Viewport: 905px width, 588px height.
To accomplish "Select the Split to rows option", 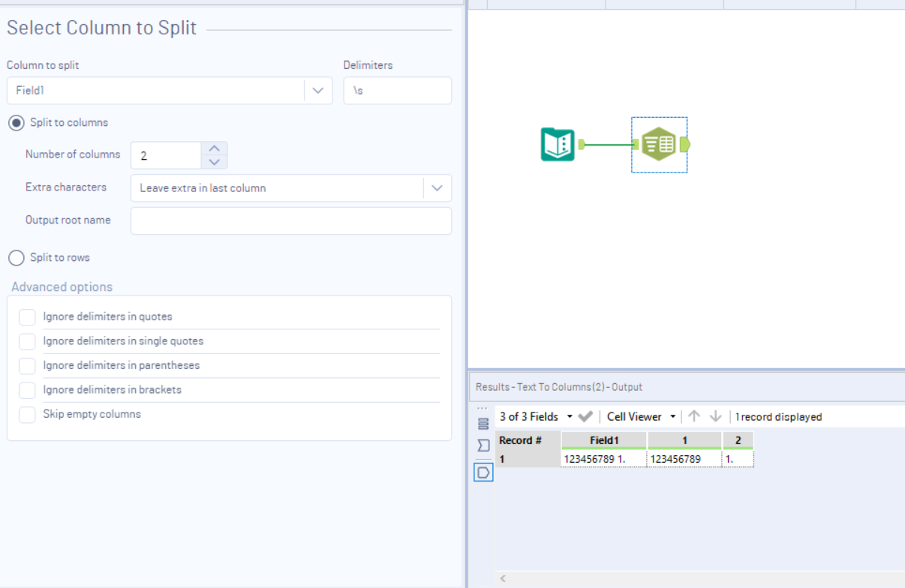I will (17, 258).
